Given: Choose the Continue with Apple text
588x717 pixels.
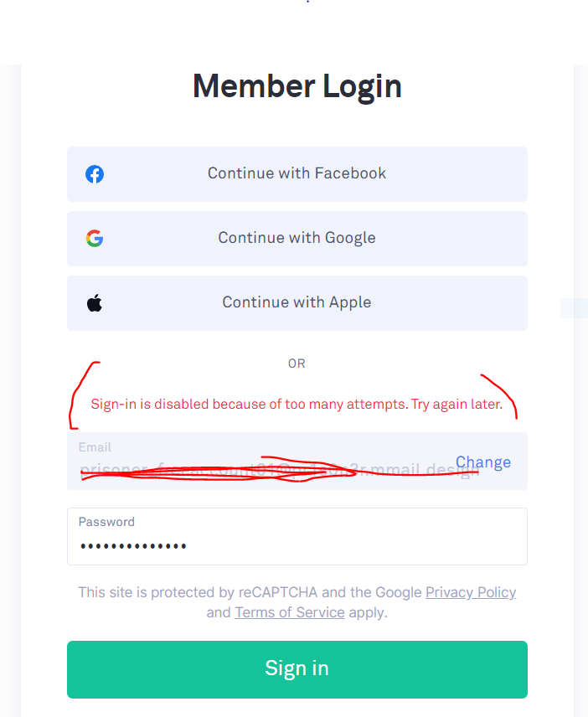Looking at the screenshot, I should click(297, 302).
